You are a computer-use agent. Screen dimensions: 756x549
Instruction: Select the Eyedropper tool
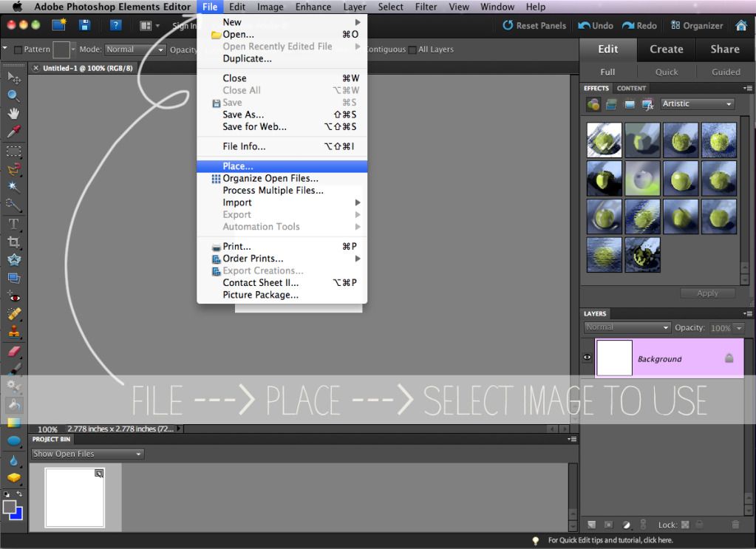pyautogui.click(x=13, y=132)
